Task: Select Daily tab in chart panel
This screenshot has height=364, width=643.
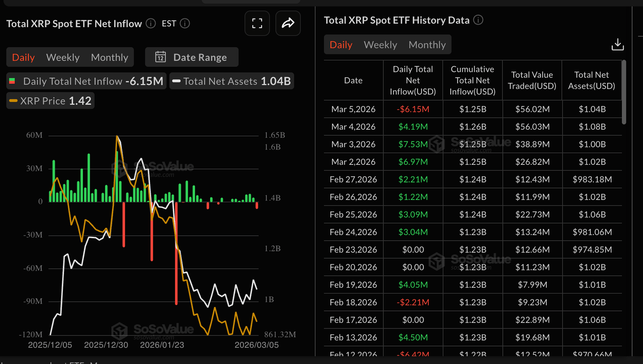Action: pos(23,57)
